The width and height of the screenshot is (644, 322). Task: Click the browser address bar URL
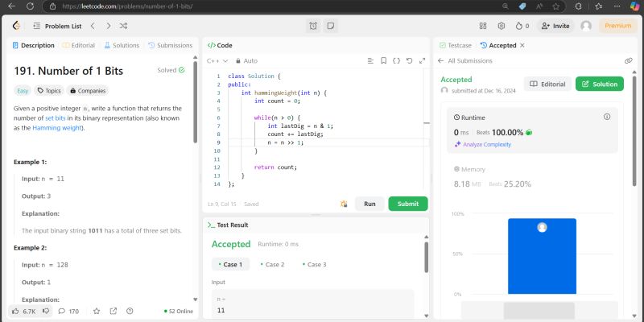(127, 6)
